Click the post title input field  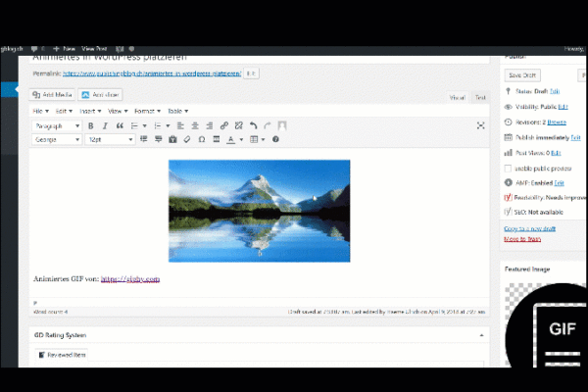point(259,59)
